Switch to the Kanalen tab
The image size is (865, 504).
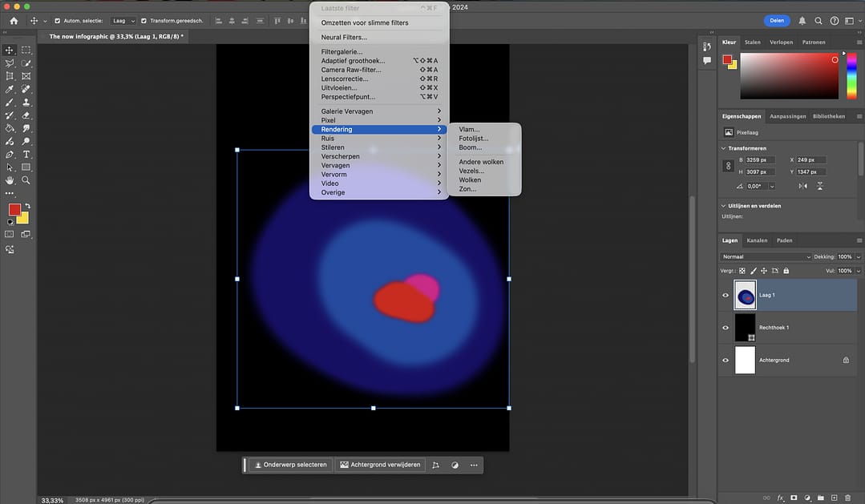(757, 240)
